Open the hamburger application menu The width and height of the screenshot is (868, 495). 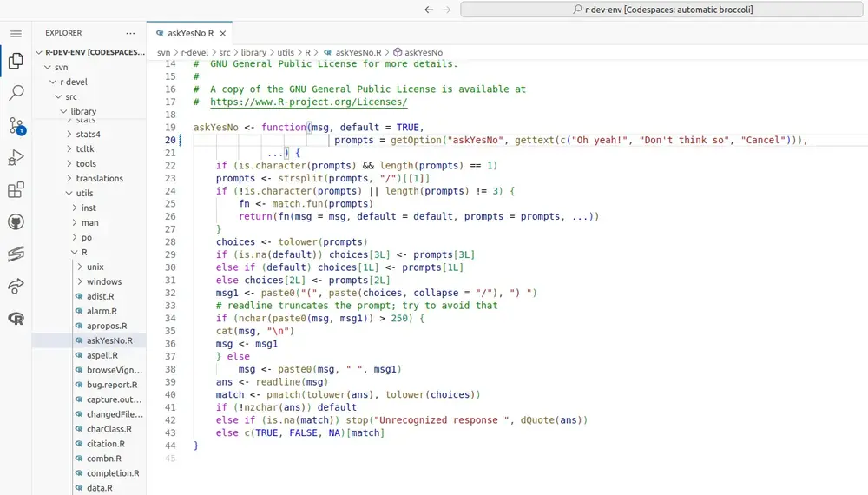[16, 33]
